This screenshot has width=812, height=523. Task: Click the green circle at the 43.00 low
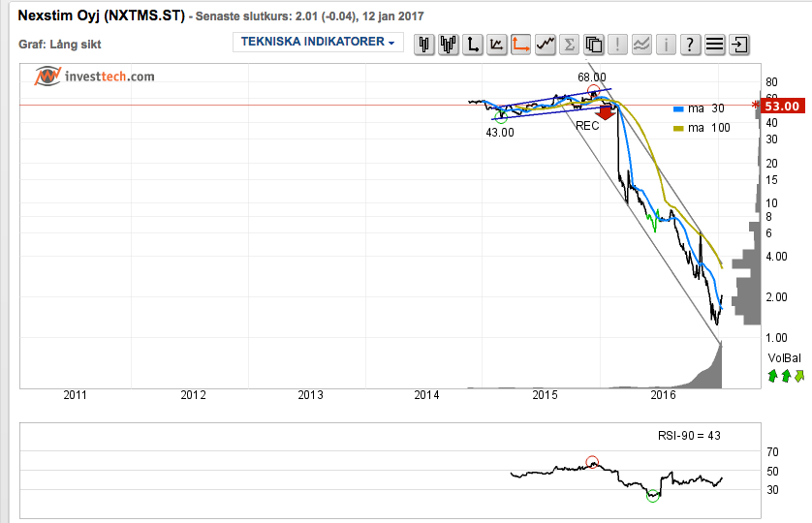500,117
